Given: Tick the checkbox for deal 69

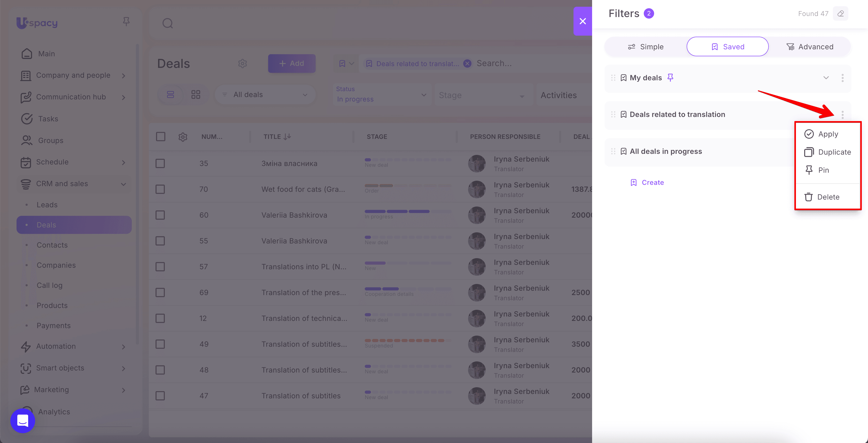Looking at the screenshot, I should pos(160,292).
